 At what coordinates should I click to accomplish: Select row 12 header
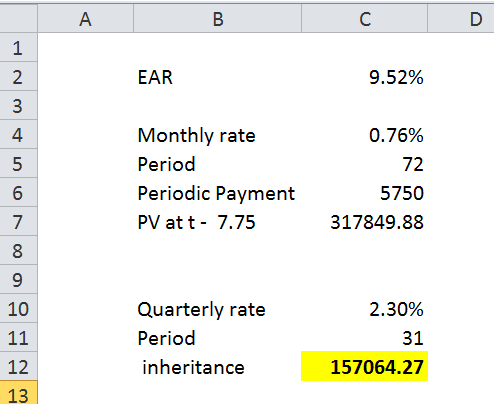pos(18,367)
